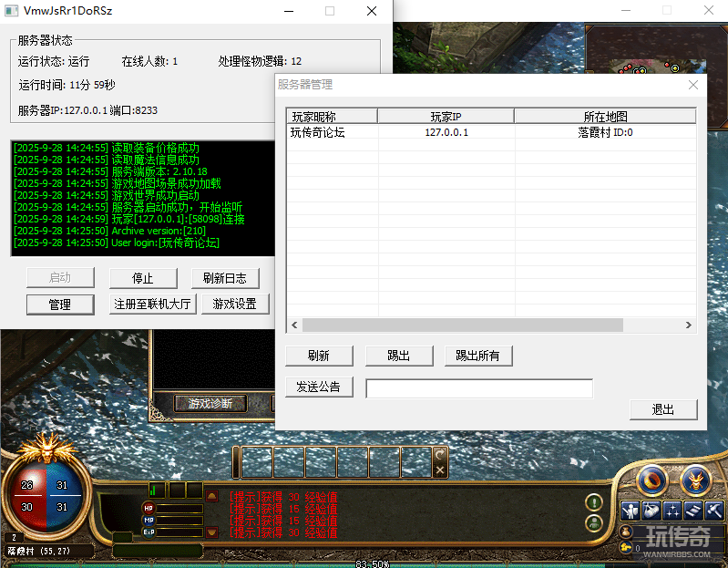Viewport: 728px width, 568px height.
Task: Click the red HP half of the orb
Action: coord(27,497)
